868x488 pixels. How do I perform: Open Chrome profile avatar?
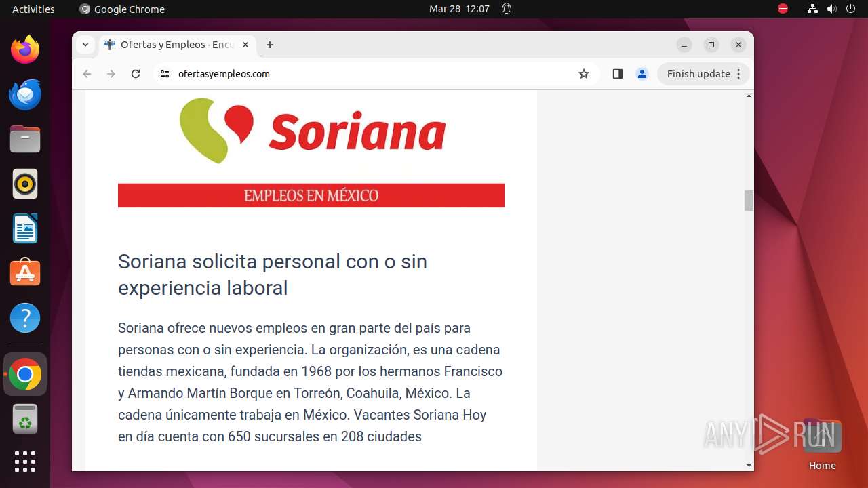pyautogui.click(x=642, y=74)
